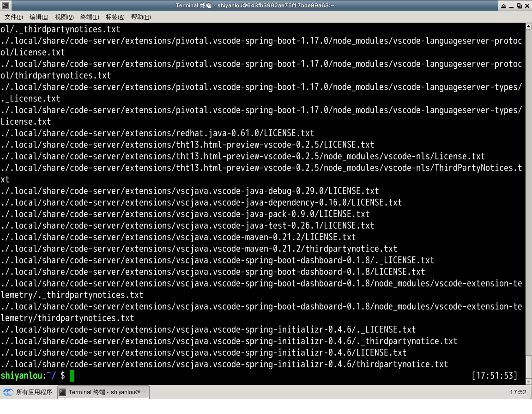Viewport: 532px width, 414px height.
Task: Click the scrollbar down arrow
Action: 528,382
